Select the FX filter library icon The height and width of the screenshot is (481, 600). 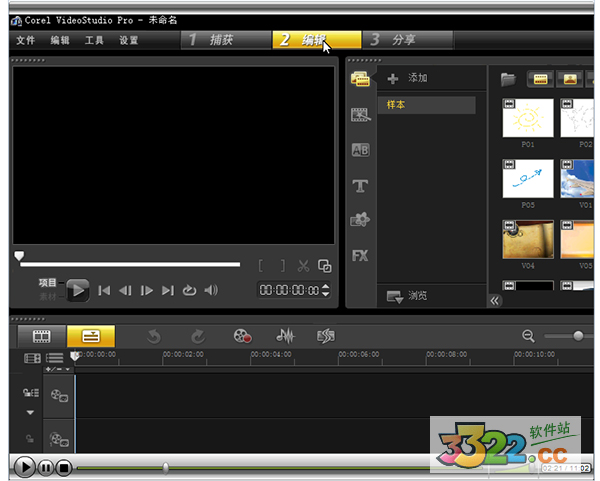click(x=360, y=256)
